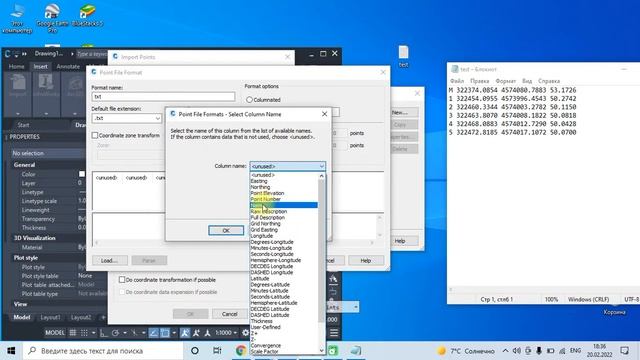Choose Northing from the column name list
Image resolution: width=640 pixels, height=360 pixels.
(x=284, y=187)
